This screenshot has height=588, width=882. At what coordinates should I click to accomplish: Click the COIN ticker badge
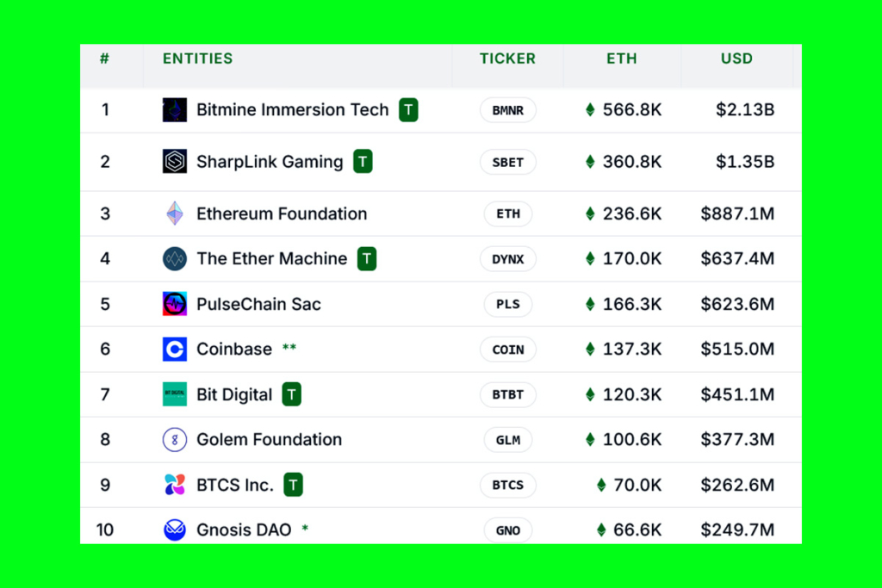tap(508, 349)
